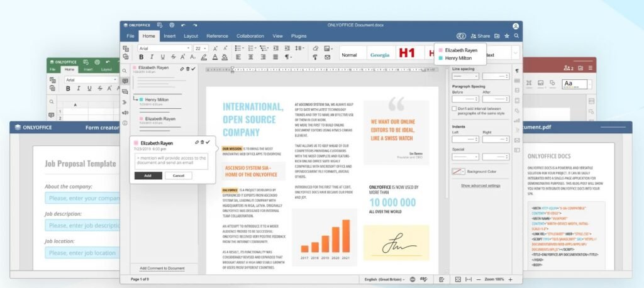This screenshot has width=644, height=288.
Task: Open the Plugins tab
Action: 299,36
